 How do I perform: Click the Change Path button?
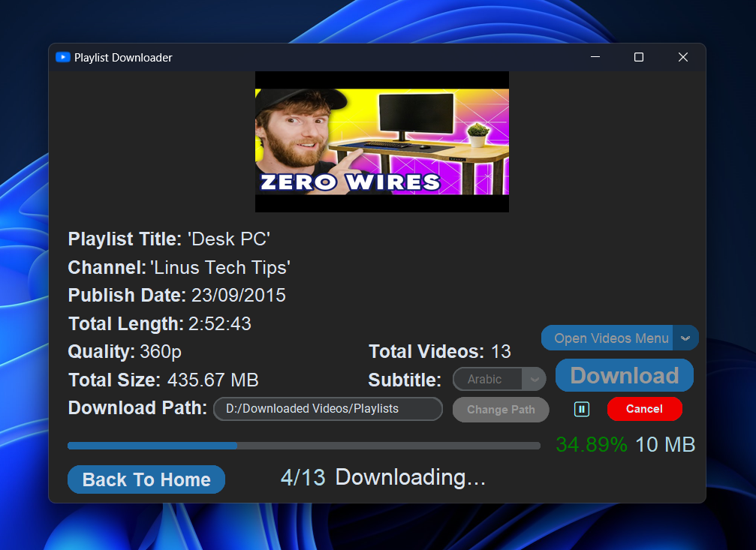point(501,410)
